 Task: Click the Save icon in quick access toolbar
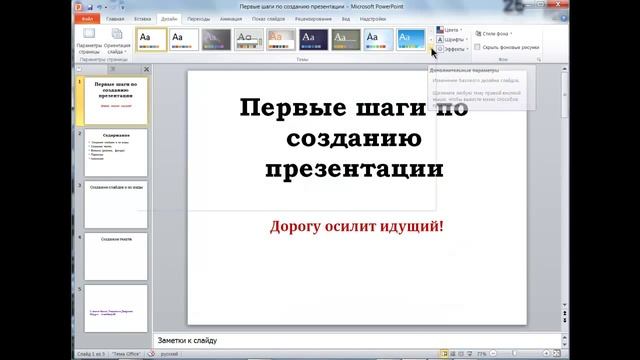90,7
